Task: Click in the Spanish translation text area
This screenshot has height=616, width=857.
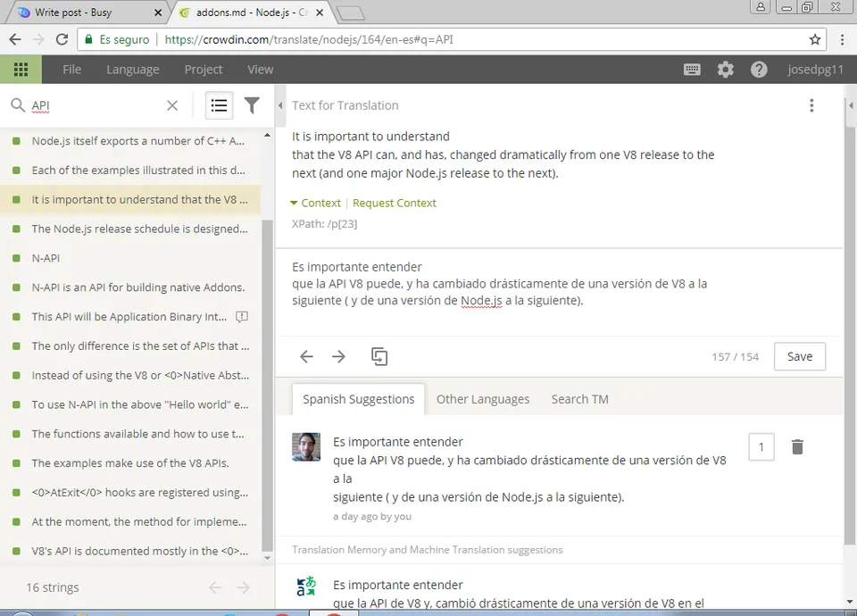Action: point(557,292)
